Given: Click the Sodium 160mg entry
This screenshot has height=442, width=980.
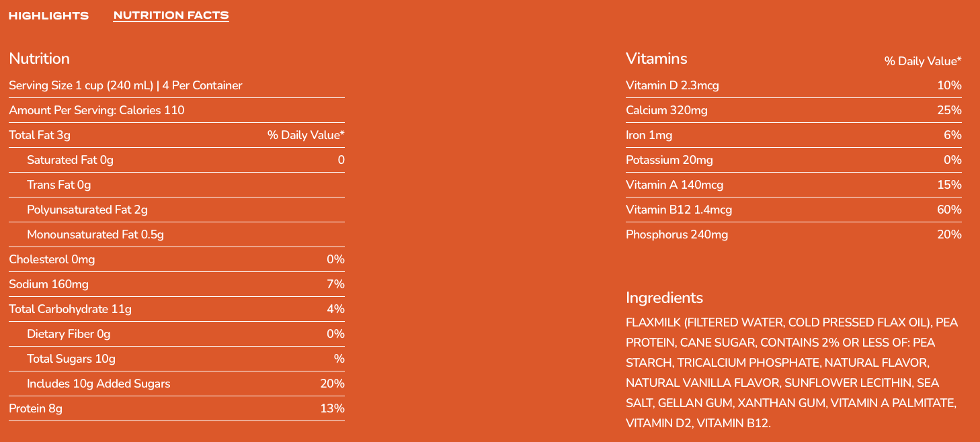Looking at the screenshot, I should click(48, 284).
